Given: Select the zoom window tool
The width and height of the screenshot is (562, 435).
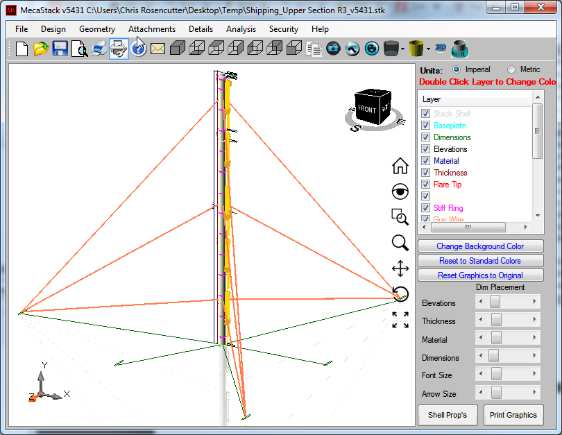Looking at the screenshot, I should 400,217.
